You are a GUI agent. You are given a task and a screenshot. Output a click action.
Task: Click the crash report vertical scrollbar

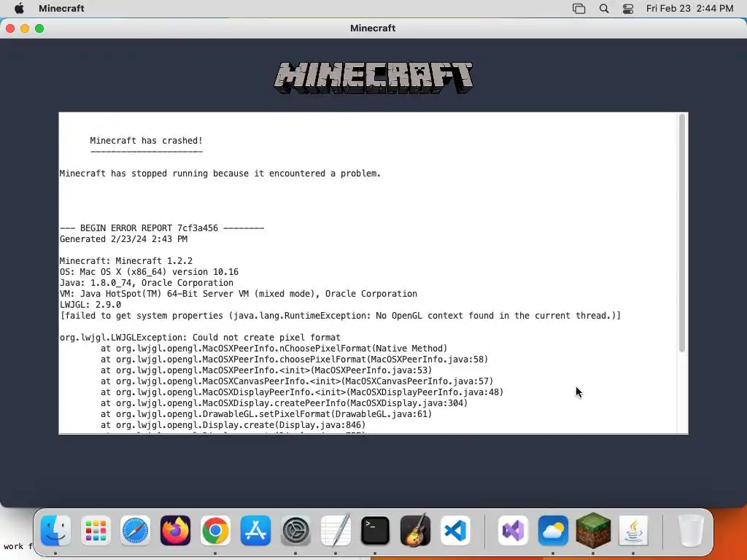pos(682,233)
